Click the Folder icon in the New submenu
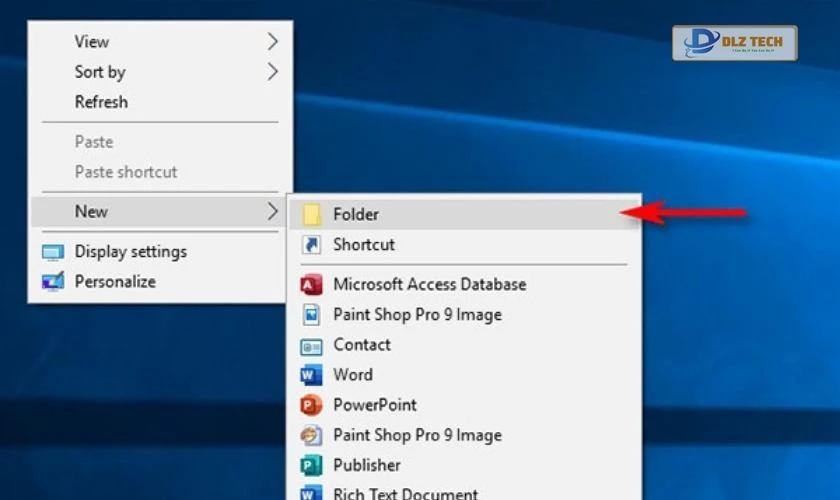 pos(312,214)
